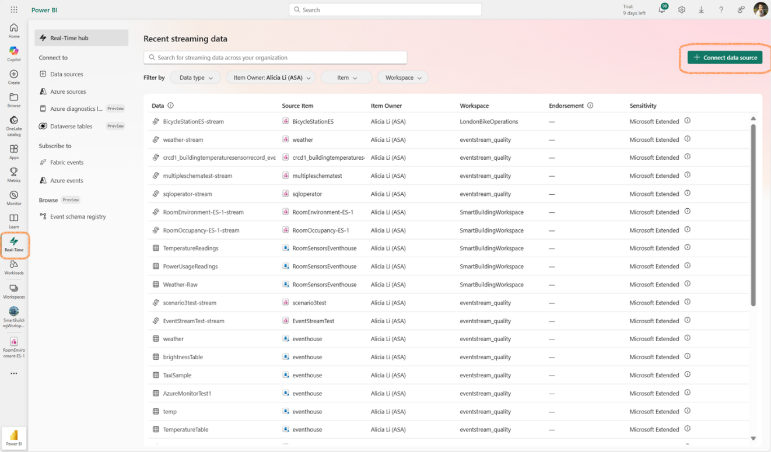Click the download icon in header
The width and height of the screenshot is (771, 452).
pyautogui.click(x=701, y=10)
